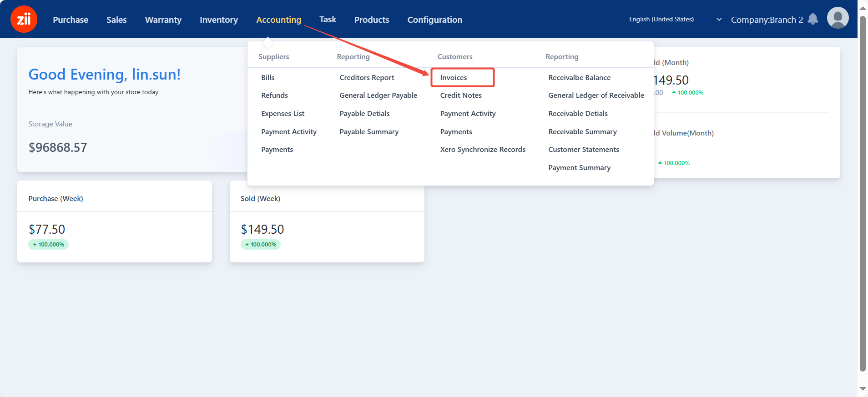Click the Purchase week +100.000% badge
Image resolution: width=868 pixels, height=397 pixels.
click(x=48, y=244)
